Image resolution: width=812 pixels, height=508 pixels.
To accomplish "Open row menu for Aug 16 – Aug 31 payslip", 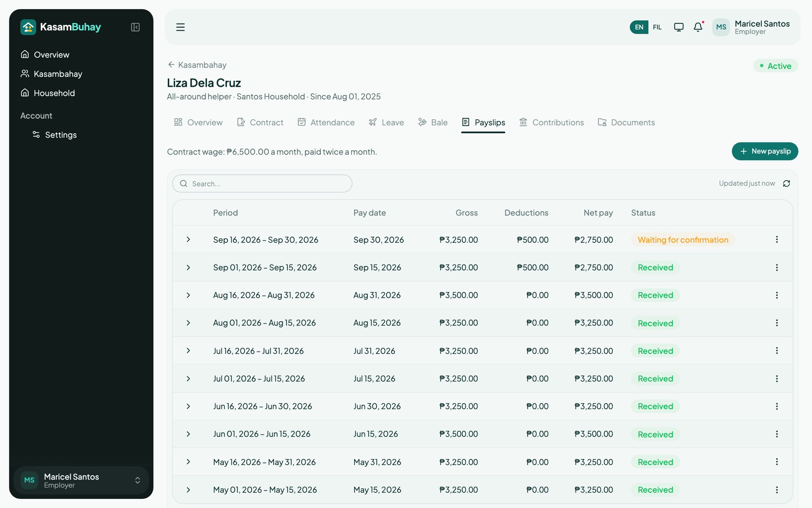I will pyautogui.click(x=777, y=295).
